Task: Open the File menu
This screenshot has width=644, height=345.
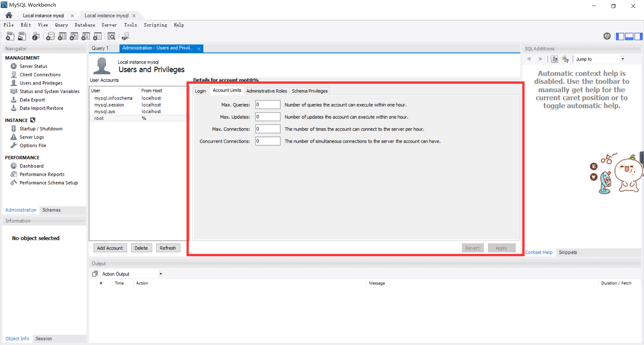Action: pos(9,25)
